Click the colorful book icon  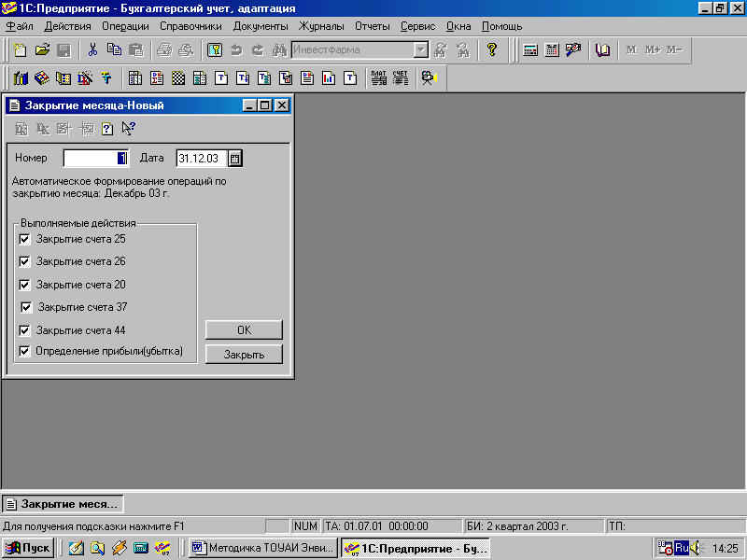coord(42,77)
